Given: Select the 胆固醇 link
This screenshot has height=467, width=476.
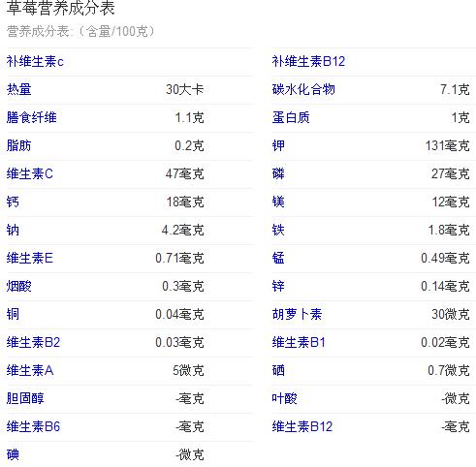Looking at the screenshot, I should (x=25, y=398).
